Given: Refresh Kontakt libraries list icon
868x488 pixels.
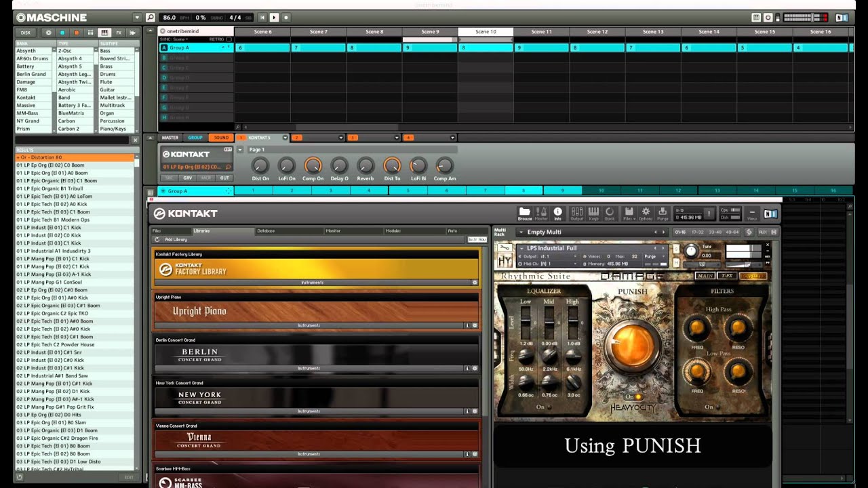Looking at the screenshot, I should click(x=157, y=239).
